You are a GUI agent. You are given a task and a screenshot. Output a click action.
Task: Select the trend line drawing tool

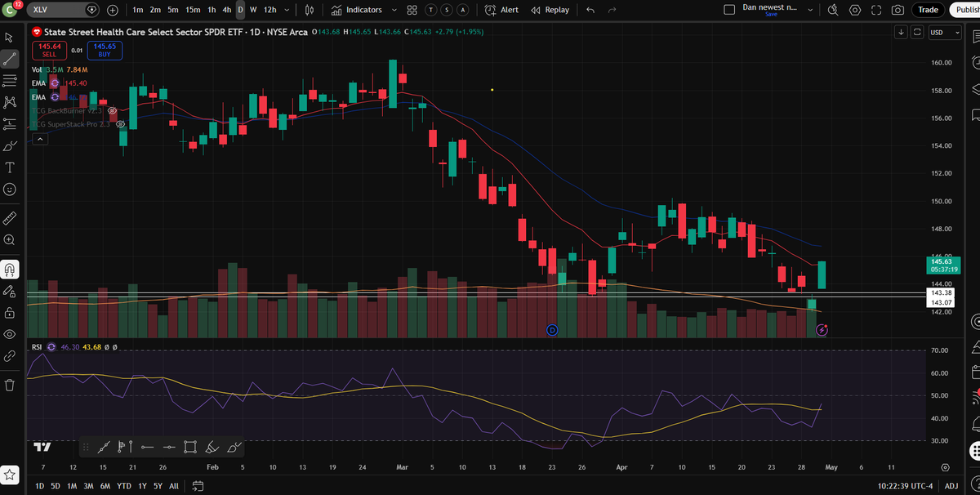[x=10, y=59]
